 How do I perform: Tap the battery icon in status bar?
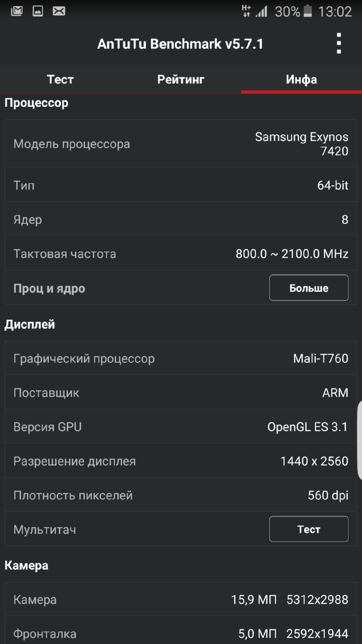click(x=308, y=11)
